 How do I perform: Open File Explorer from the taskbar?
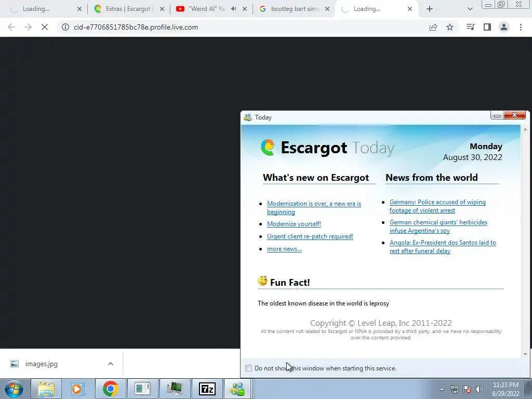click(46, 389)
